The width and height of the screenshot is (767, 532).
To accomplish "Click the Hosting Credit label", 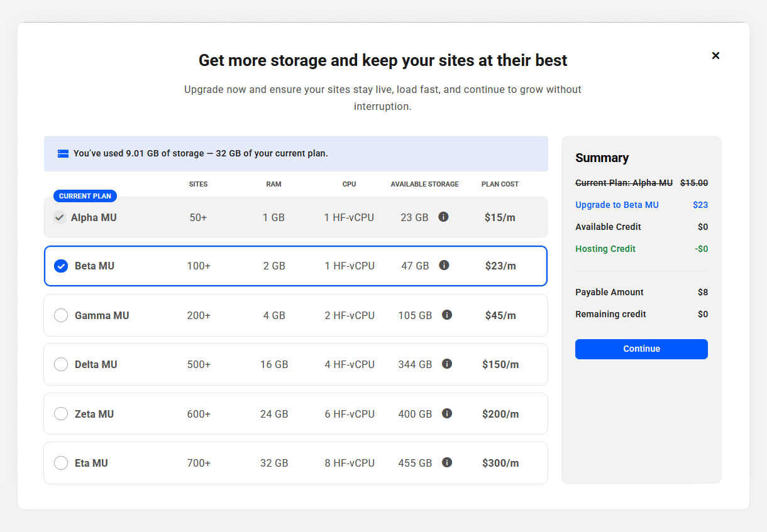I will (x=605, y=249).
